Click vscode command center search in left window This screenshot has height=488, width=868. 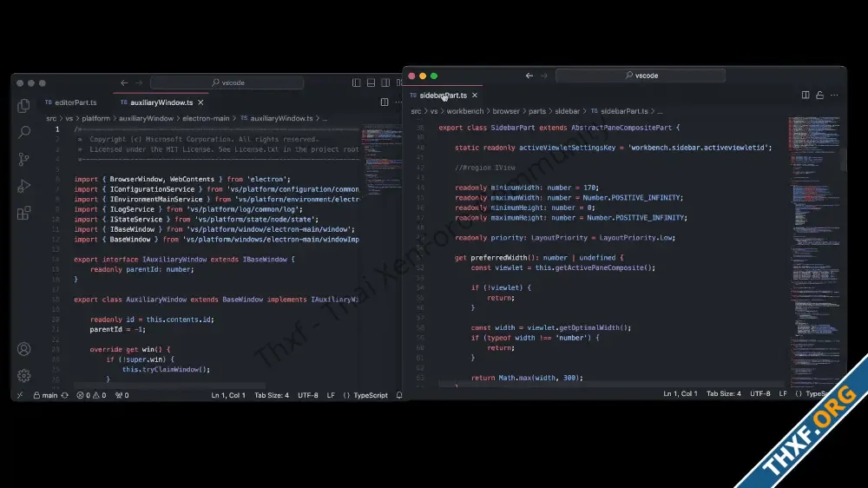tap(227, 82)
